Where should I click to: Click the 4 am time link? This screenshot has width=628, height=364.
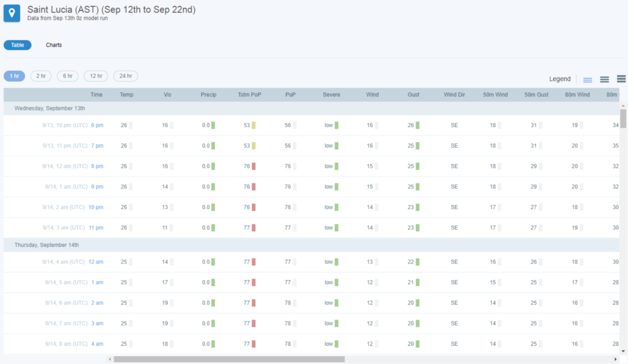(x=97, y=344)
